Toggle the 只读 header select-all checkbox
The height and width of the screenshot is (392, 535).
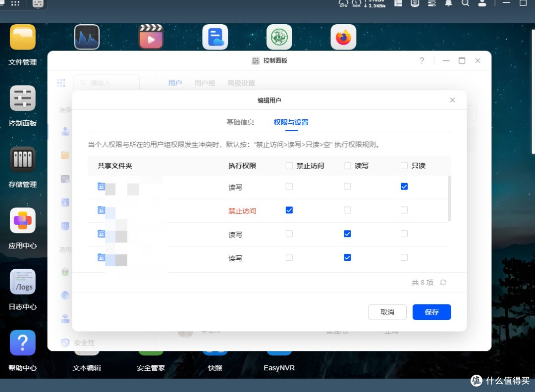pos(404,166)
